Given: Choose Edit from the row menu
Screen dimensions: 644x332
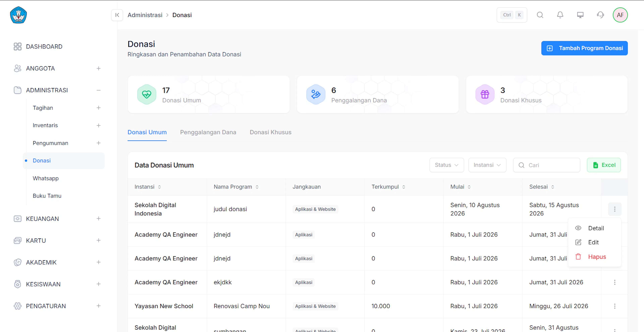Looking at the screenshot, I should tap(595, 242).
